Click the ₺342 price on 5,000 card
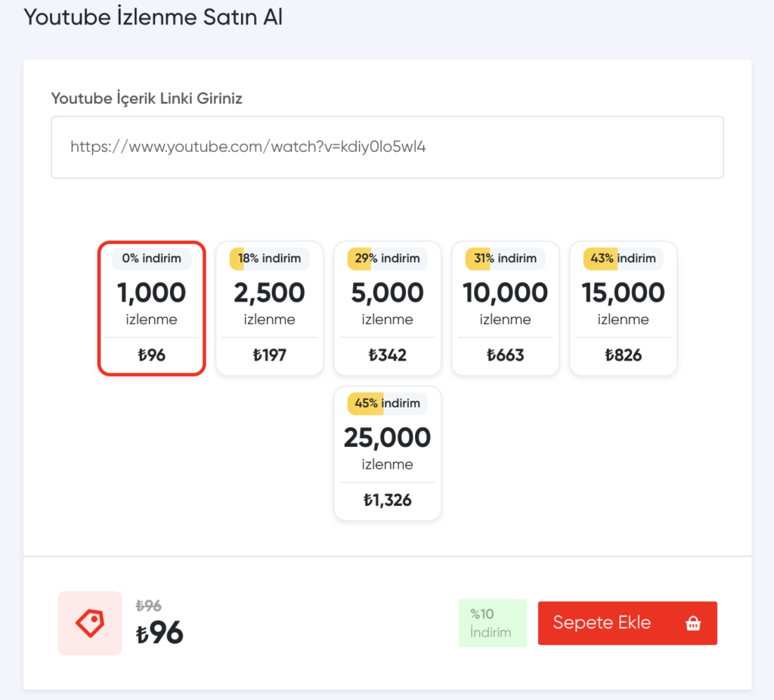Image resolution: width=774 pixels, height=700 pixels. coord(387,355)
